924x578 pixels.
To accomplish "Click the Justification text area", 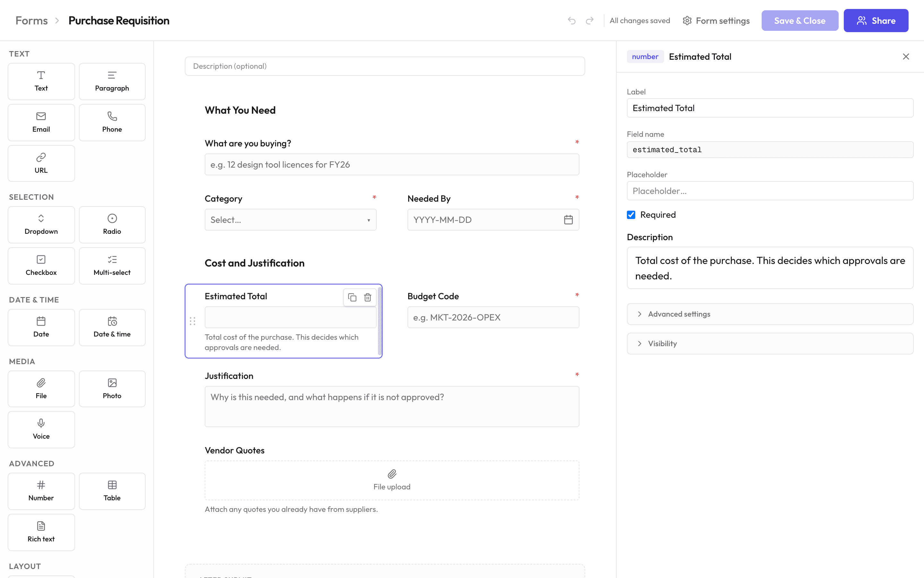I will [x=392, y=406].
